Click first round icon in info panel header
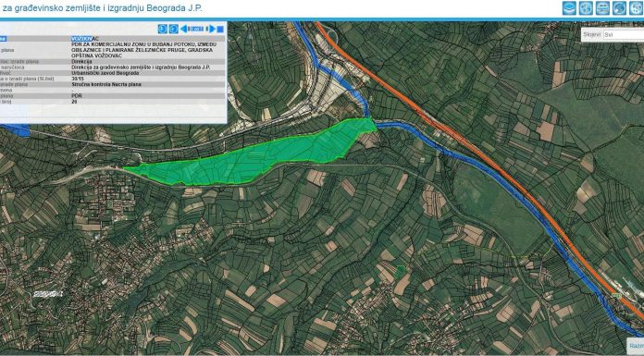 click(163, 29)
